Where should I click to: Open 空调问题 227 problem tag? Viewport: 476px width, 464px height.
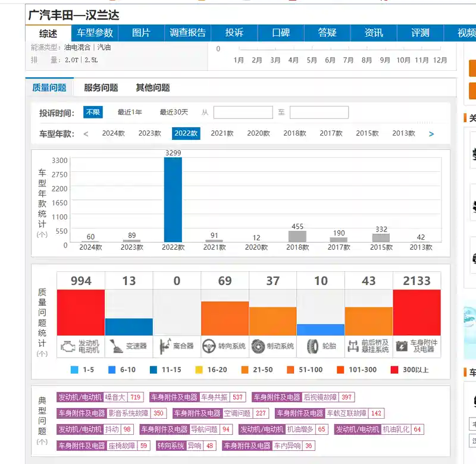point(221,413)
